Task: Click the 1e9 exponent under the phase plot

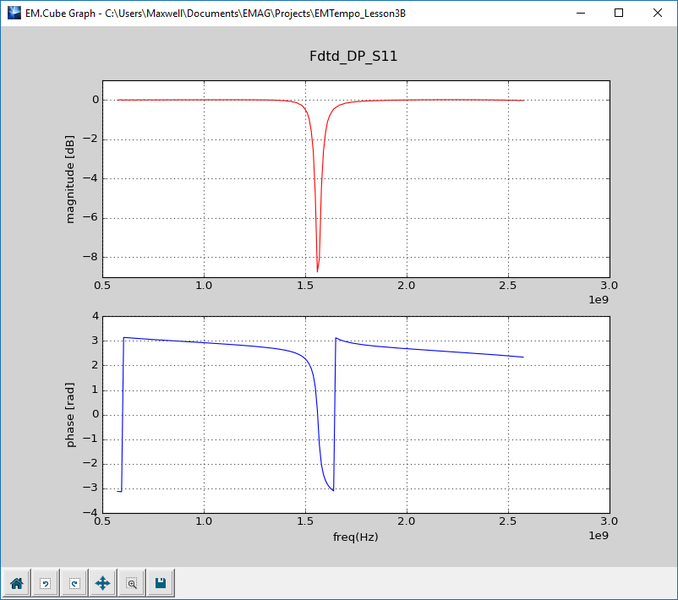Action: coord(597,536)
